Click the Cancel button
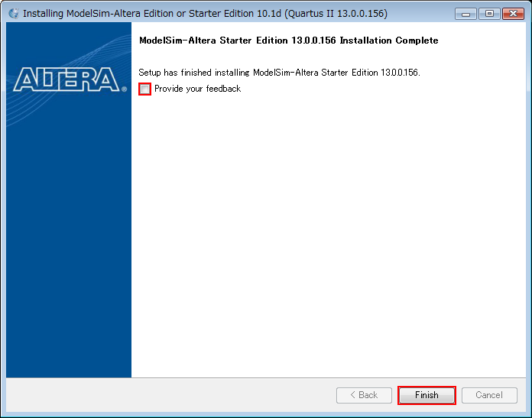The height and width of the screenshot is (418, 532). pos(489,395)
